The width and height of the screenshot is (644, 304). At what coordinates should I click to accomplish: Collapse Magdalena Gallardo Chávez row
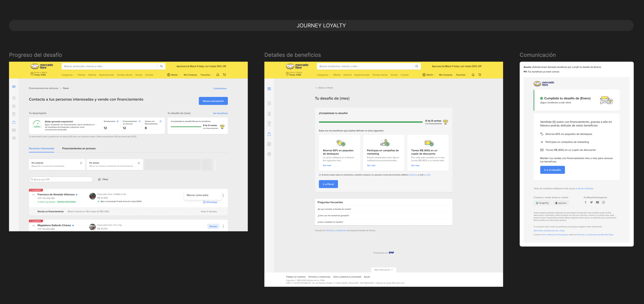click(x=33, y=226)
